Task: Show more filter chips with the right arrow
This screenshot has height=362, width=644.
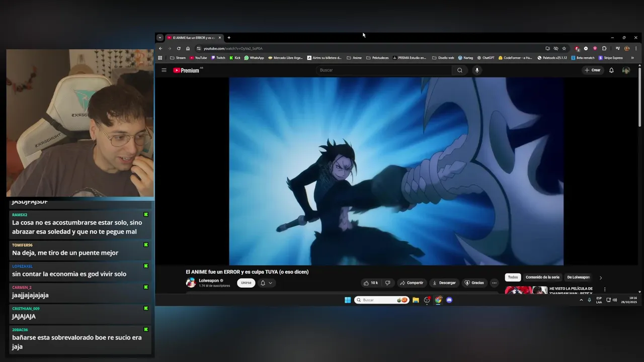Action: (600, 278)
